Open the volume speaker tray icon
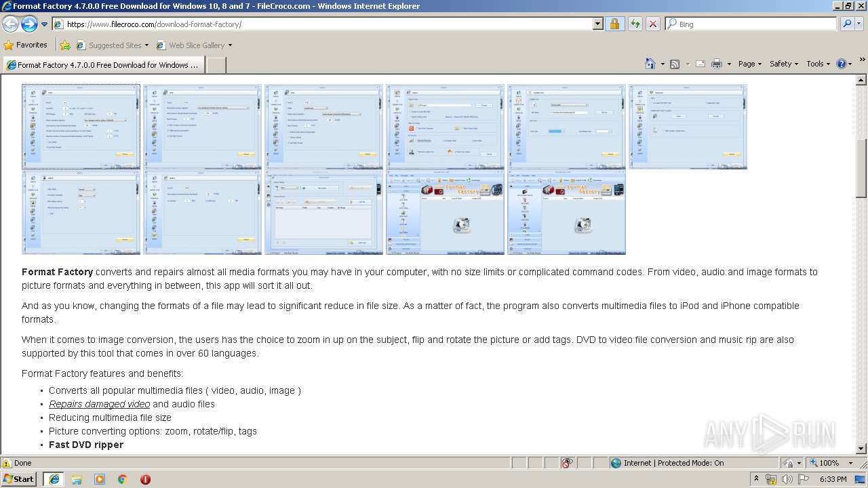Screen dimensions: 868x488 (x=787, y=479)
